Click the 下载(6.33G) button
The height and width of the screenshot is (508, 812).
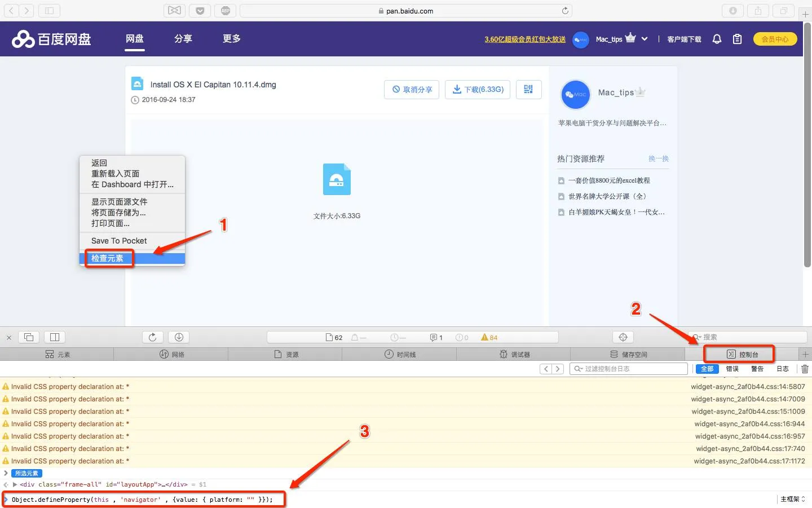478,89
